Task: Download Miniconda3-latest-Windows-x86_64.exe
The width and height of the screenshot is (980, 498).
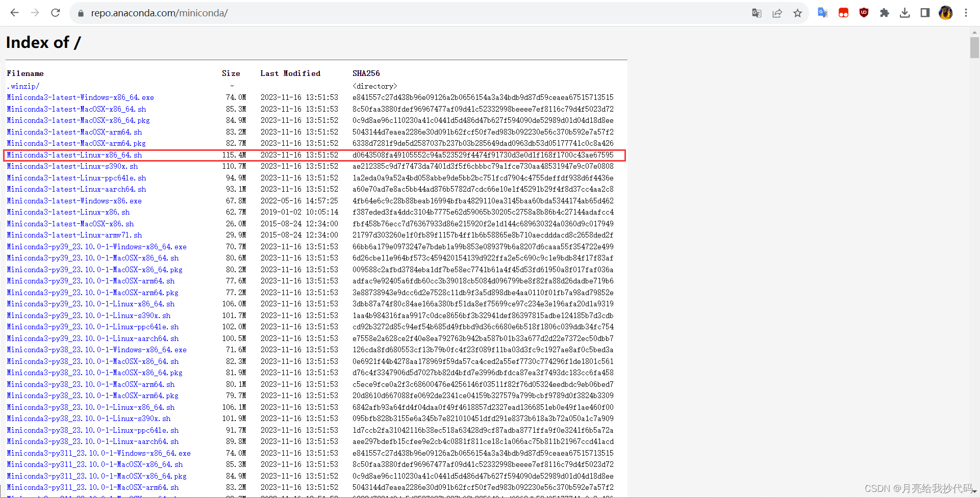Action: pos(80,97)
